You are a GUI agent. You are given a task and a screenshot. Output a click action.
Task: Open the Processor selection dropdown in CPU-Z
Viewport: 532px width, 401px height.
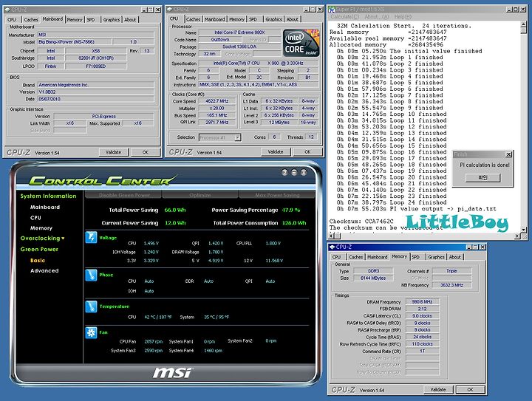pos(237,137)
